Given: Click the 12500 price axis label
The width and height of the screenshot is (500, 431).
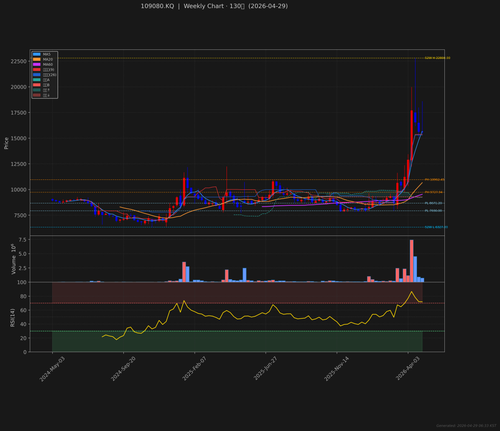Looking at the screenshot, I should (18, 164).
